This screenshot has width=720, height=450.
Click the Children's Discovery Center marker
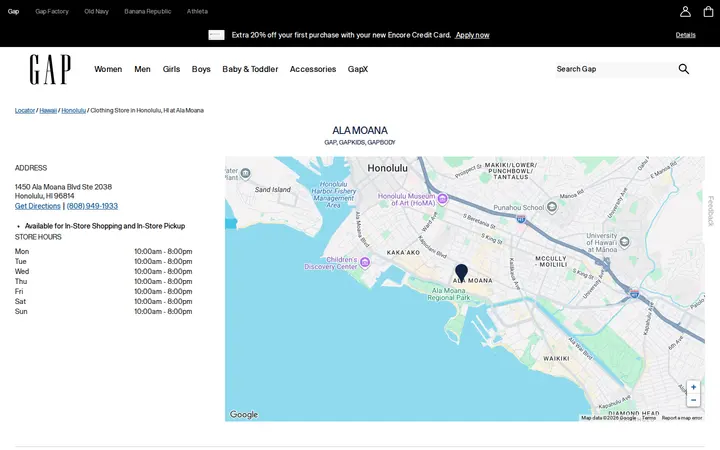(x=365, y=262)
